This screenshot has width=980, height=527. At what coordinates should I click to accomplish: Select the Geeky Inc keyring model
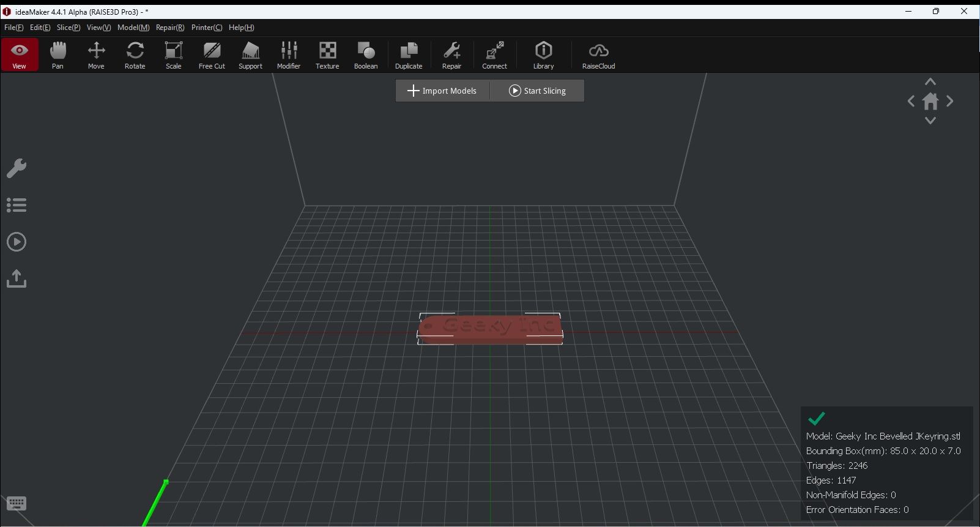click(490, 329)
